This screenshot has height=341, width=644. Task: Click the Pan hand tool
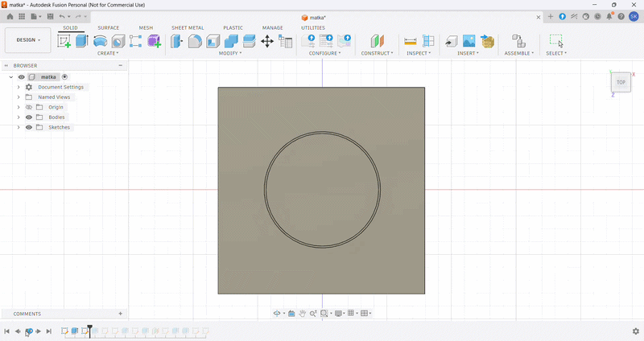coord(303,314)
